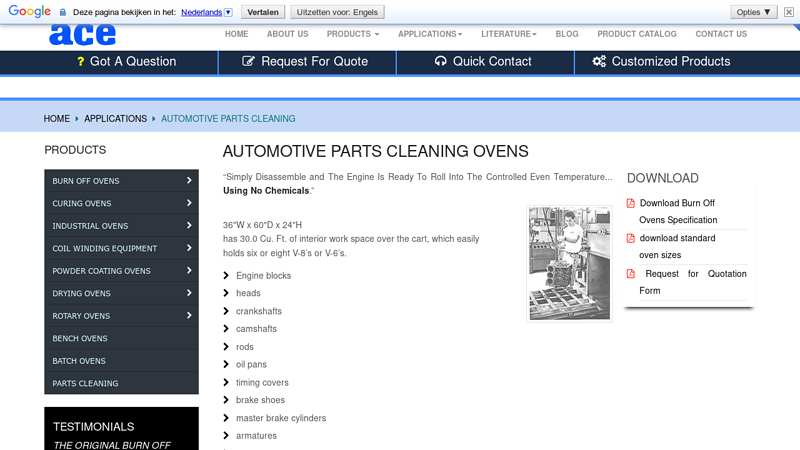Image resolution: width=800 pixels, height=450 pixels.
Task: Open Request For Quote
Action: (x=307, y=62)
